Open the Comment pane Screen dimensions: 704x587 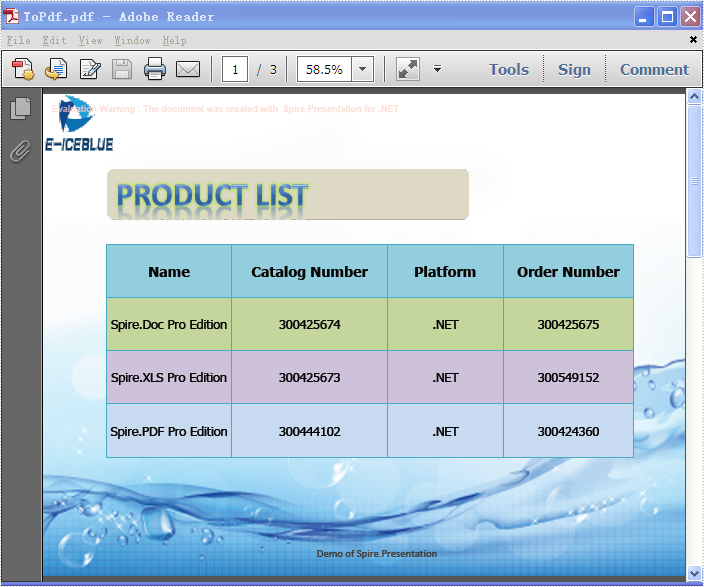point(654,70)
